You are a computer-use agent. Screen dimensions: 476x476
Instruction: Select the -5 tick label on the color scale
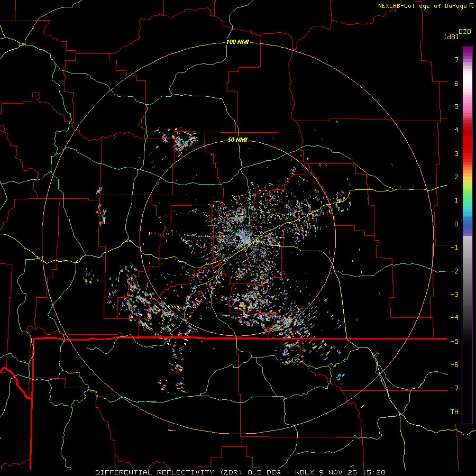pos(454,342)
